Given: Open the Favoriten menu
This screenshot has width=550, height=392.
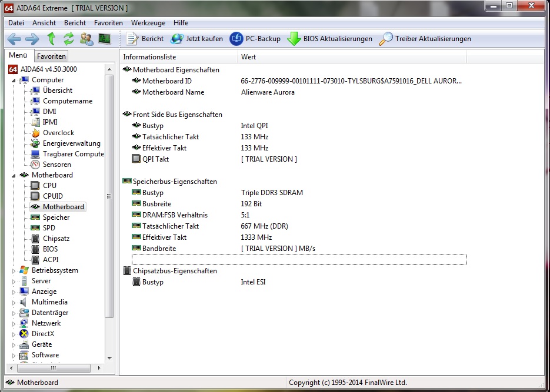Looking at the screenshot, I should (x=108, y=23).
